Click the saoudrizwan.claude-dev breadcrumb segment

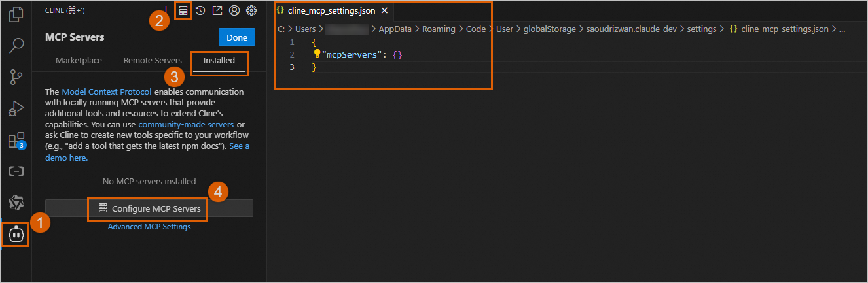click(632, 29)
